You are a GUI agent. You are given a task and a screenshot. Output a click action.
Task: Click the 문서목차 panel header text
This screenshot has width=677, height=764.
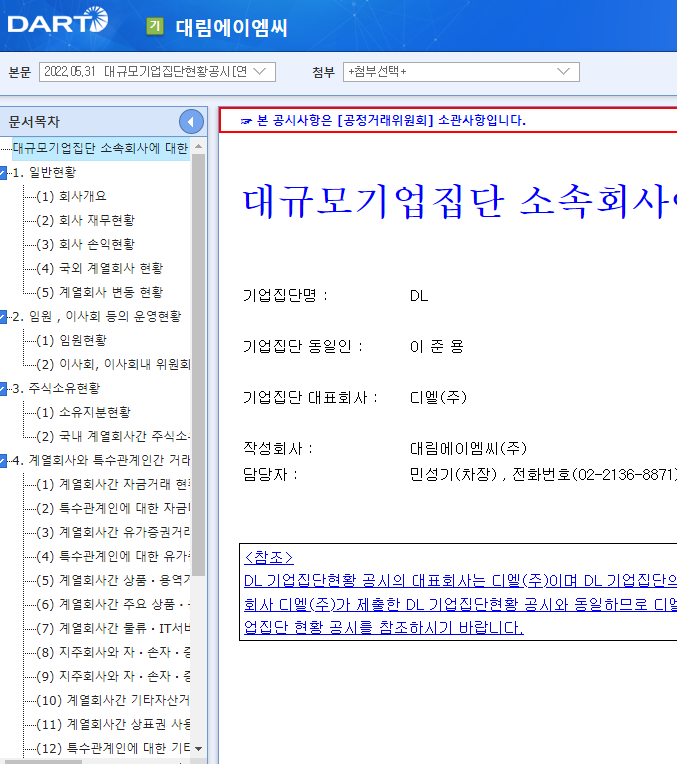pyautogui.click(x=34, y=122)
